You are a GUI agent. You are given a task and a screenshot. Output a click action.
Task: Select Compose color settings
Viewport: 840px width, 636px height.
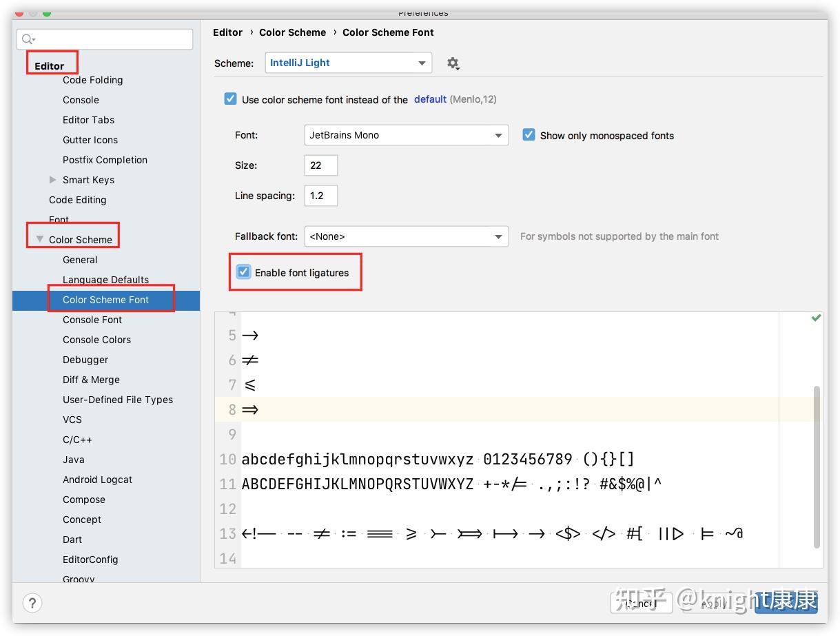click(x=84, y=500)
